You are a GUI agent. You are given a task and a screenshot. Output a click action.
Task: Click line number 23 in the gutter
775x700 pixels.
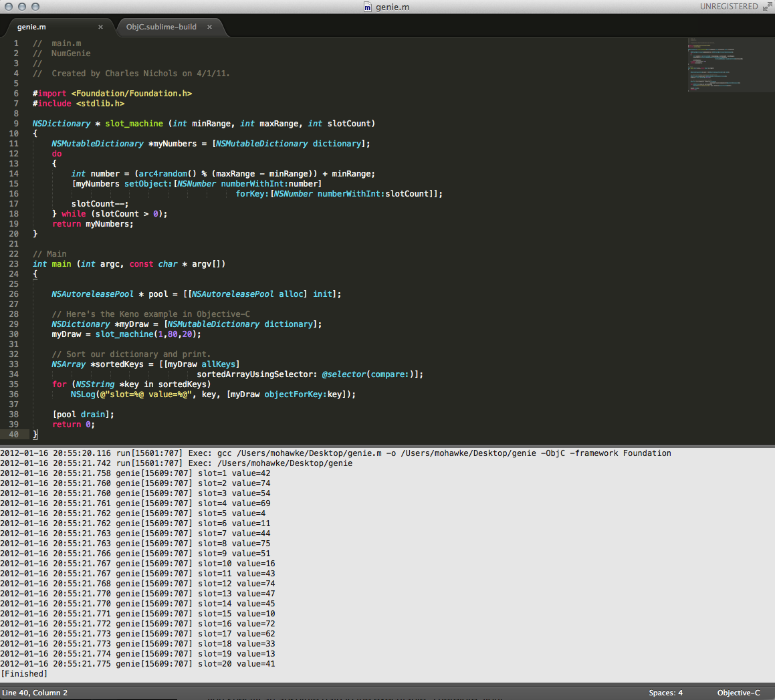tap(14, 264)
